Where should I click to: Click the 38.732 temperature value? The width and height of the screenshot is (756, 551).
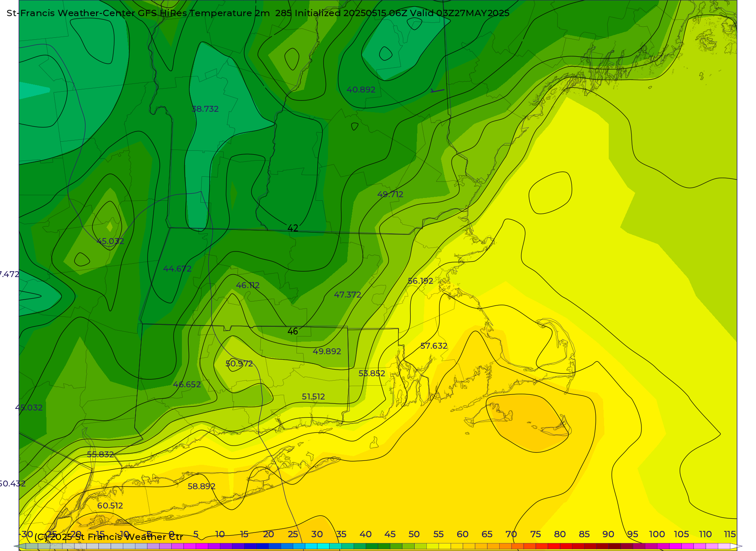(x=205, y=109)
